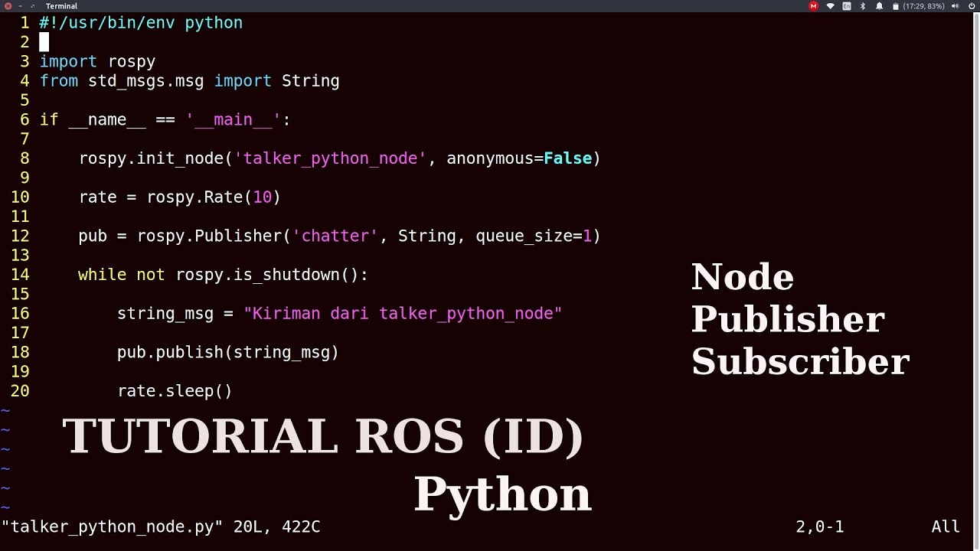Click the string "Kiriman dari talker_python_node"

click(x=403, y=314)
